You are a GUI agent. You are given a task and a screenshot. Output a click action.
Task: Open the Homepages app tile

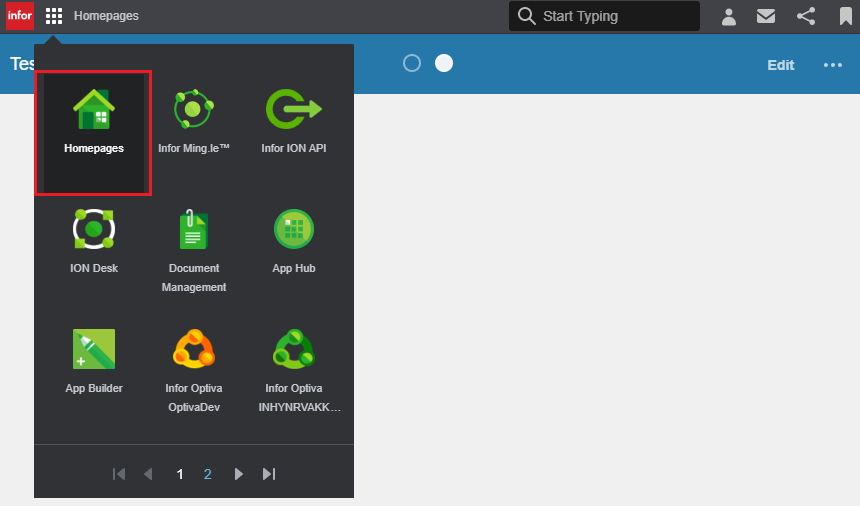(x=94, y=133)
